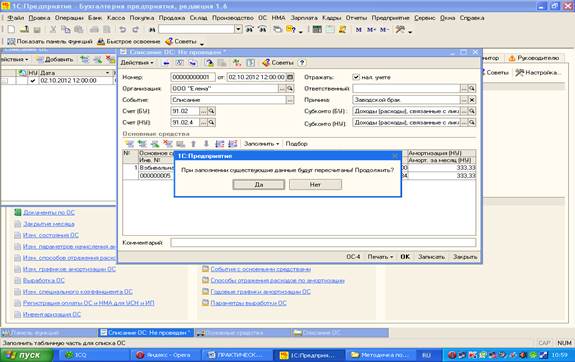
Task: Open Советы in the top functions bar
Action: coord(181,41)
